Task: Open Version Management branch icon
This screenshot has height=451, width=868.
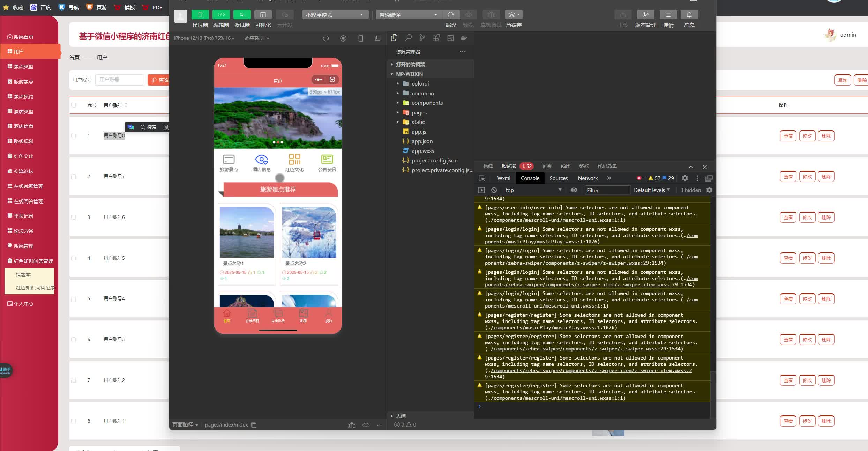Action: point(645,15)
